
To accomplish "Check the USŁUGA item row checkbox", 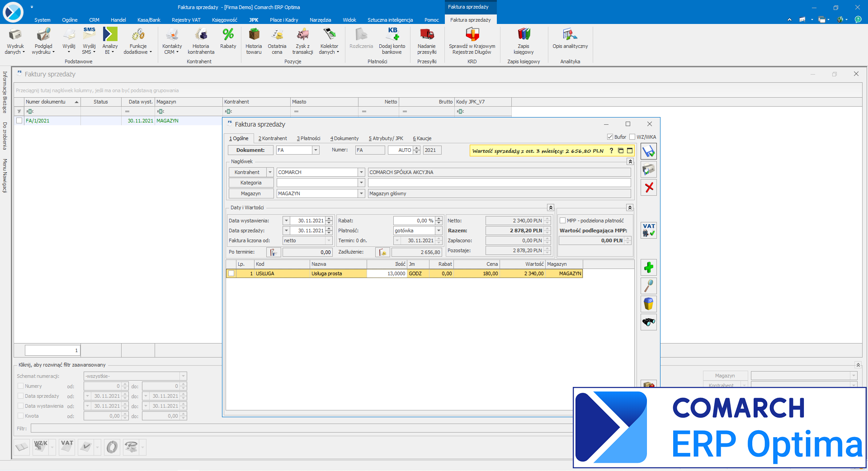I will [231, 273].
